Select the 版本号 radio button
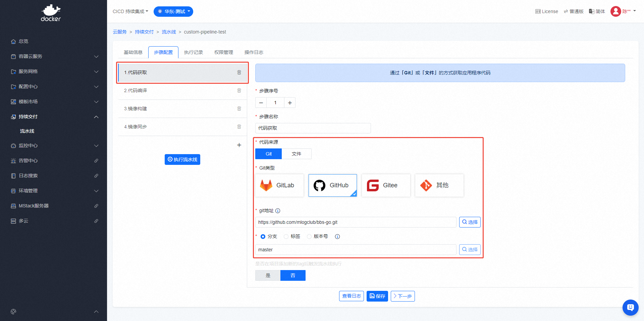 point(309,237)
